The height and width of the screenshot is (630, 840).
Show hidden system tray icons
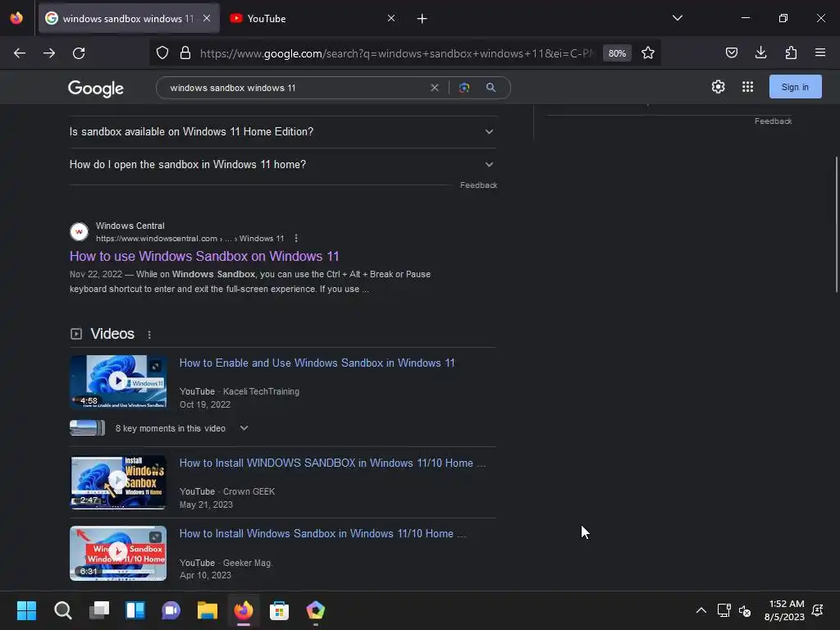coord(701,610)
